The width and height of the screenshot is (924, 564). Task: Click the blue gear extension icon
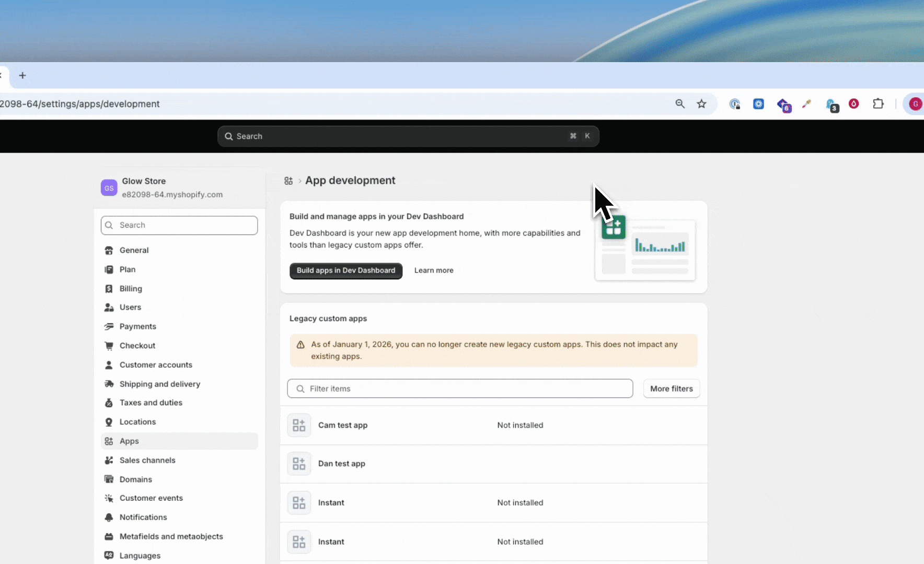758,104
